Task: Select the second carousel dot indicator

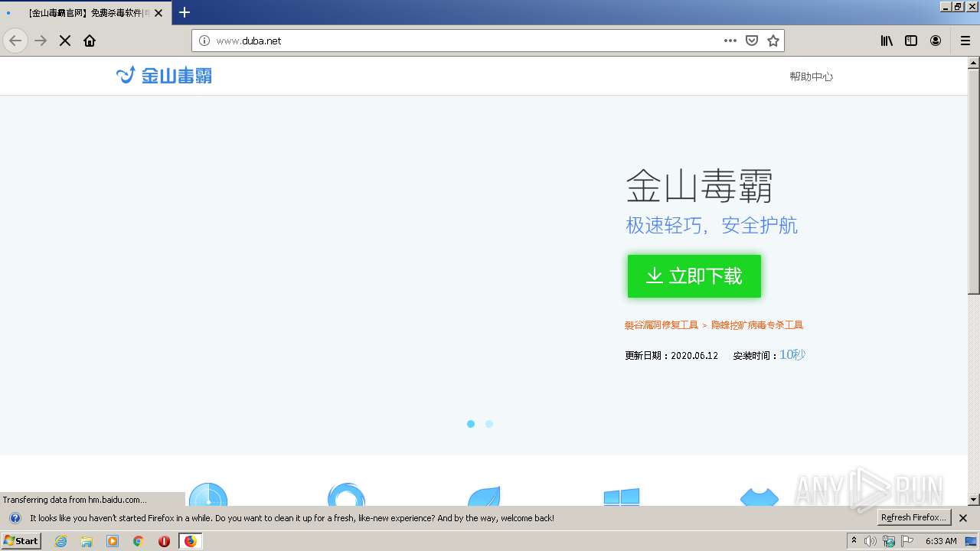Action: [489, 424]
